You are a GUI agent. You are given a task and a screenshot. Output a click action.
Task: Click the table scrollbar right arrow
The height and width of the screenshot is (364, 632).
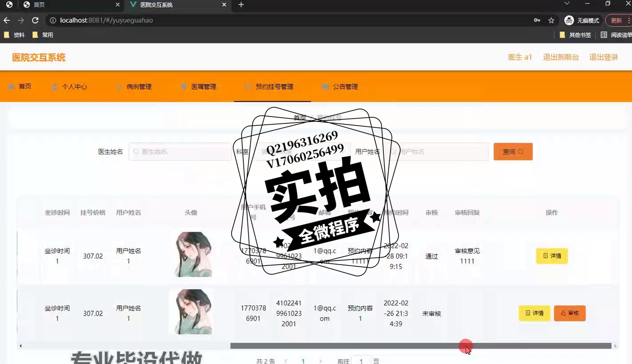tap(615, 346)
